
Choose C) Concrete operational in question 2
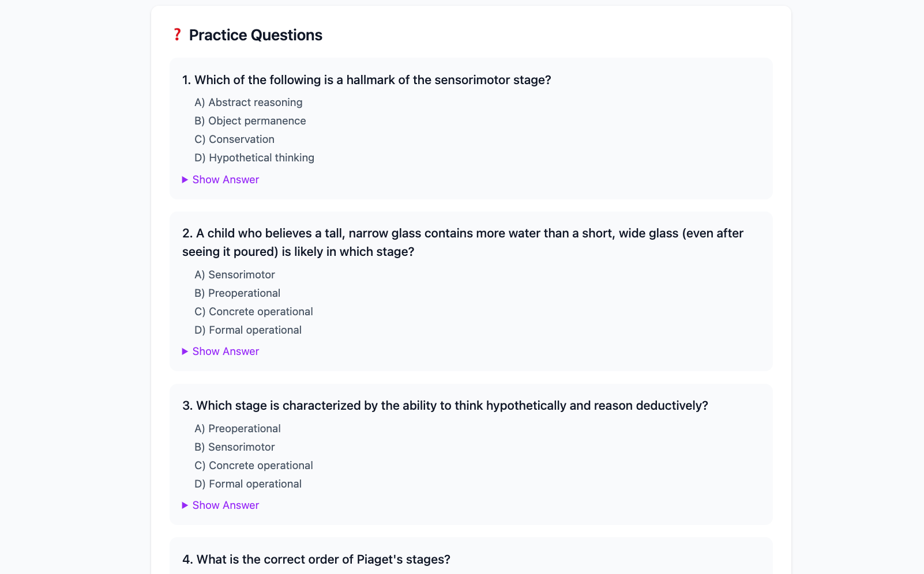254,312
